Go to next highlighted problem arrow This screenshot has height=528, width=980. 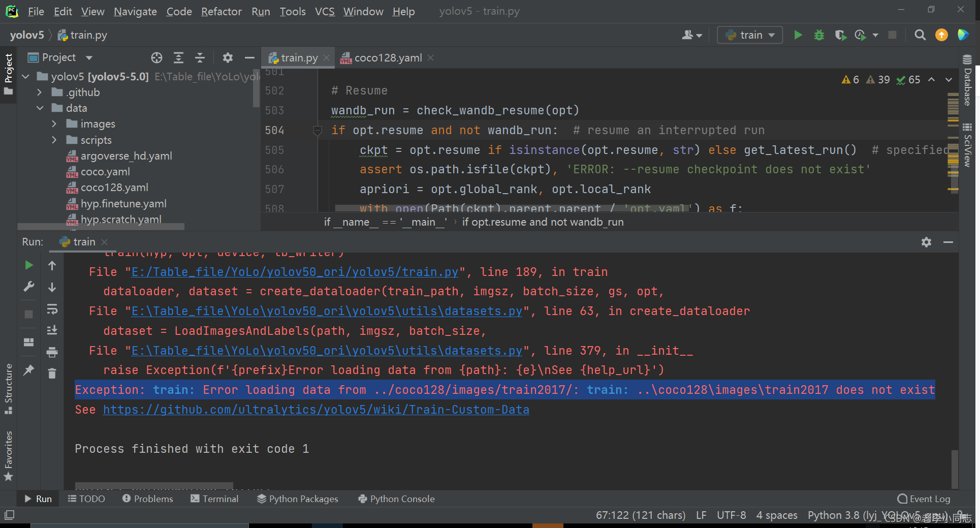[949, 80]
